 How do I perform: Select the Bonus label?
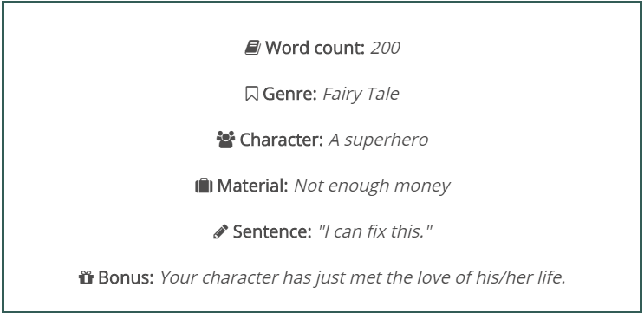(x=126, y=278)
